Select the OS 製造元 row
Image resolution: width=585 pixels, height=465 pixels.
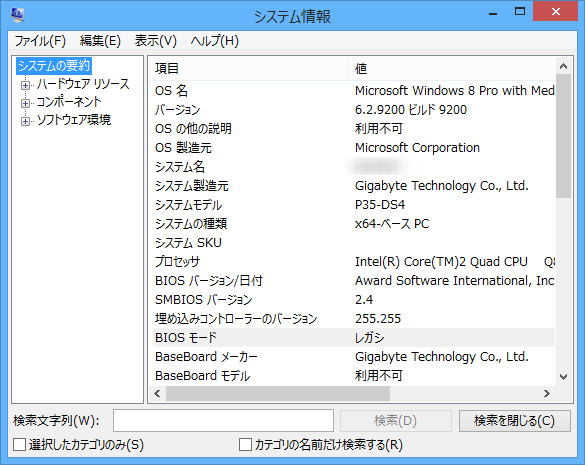354,148
